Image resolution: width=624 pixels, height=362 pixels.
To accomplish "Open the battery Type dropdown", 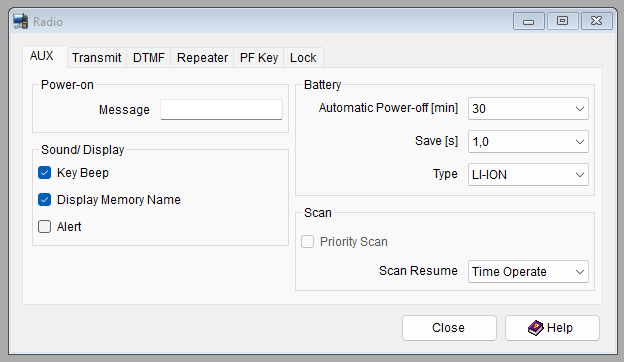I will (x=528, y=175).
